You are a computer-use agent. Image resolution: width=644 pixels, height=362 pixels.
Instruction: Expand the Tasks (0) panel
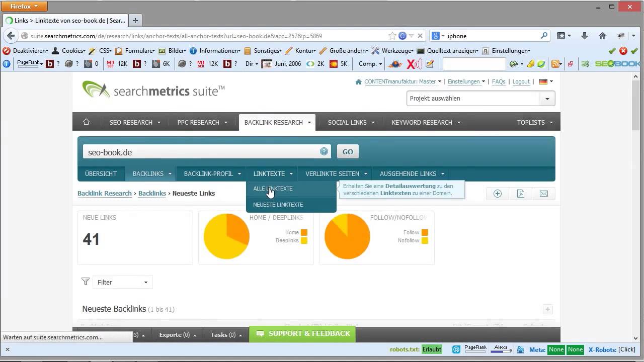tap(226, 335)
